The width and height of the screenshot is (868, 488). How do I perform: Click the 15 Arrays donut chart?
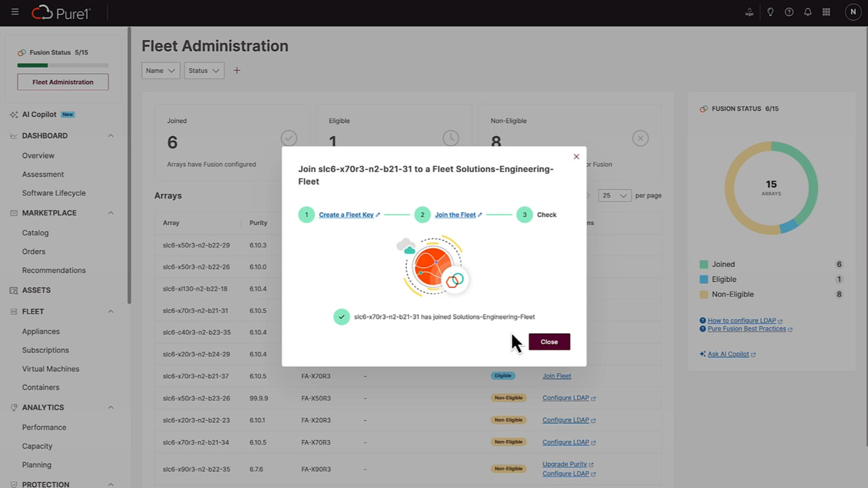(x=771, y=188)
